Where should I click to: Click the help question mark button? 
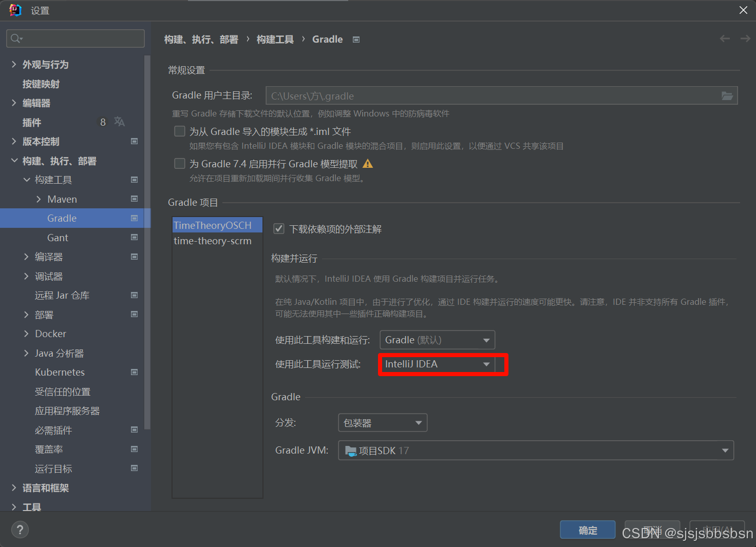tap(20, 530)
